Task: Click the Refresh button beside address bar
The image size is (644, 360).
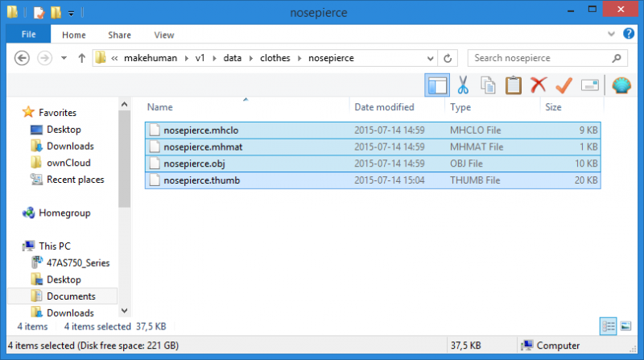Action: click(448, 58)
